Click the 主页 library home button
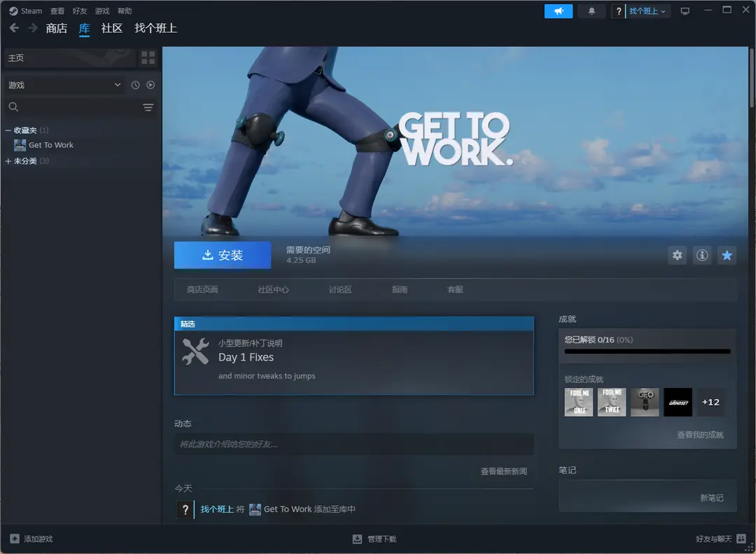Screen dimensions: 756x554 (x=70, y=58)
